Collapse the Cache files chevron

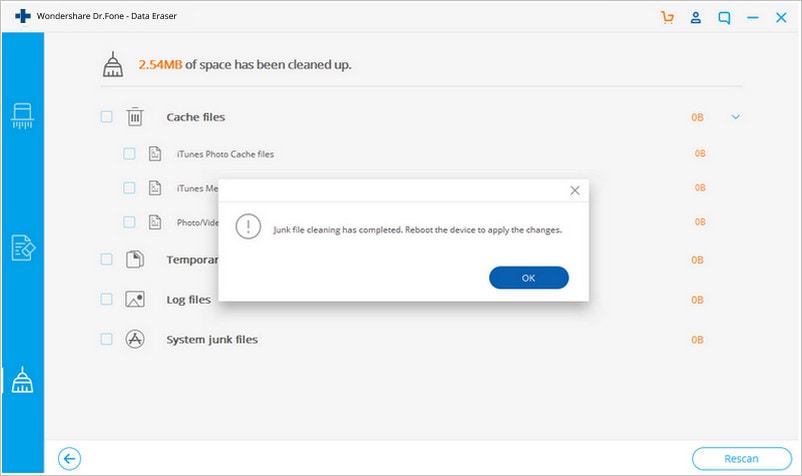(736, 117)
